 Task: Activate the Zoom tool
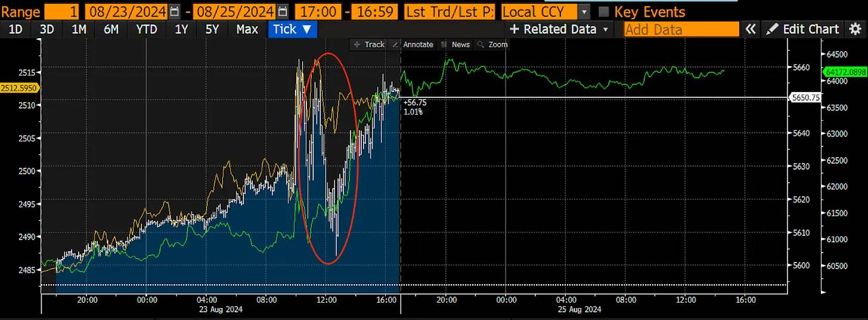point(492,45)
